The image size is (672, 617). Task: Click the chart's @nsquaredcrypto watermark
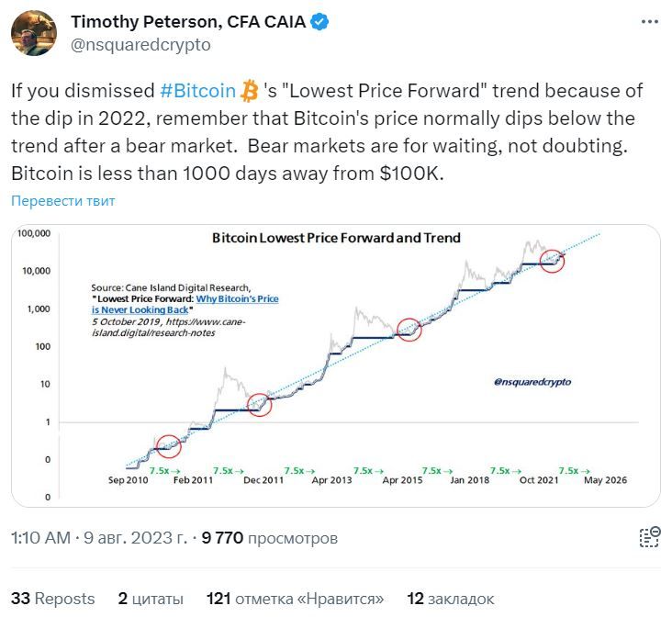tap(532, 382)
